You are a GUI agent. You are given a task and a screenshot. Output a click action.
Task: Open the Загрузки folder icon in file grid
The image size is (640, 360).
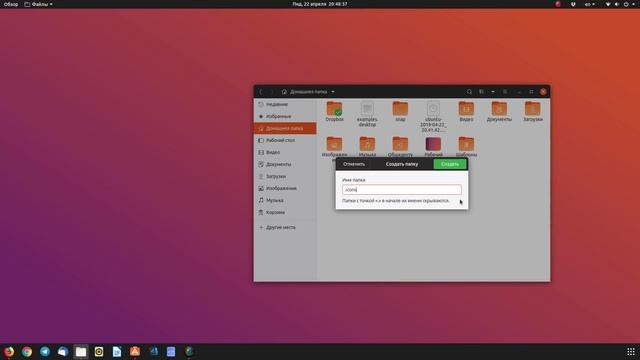tap(533, 109)
